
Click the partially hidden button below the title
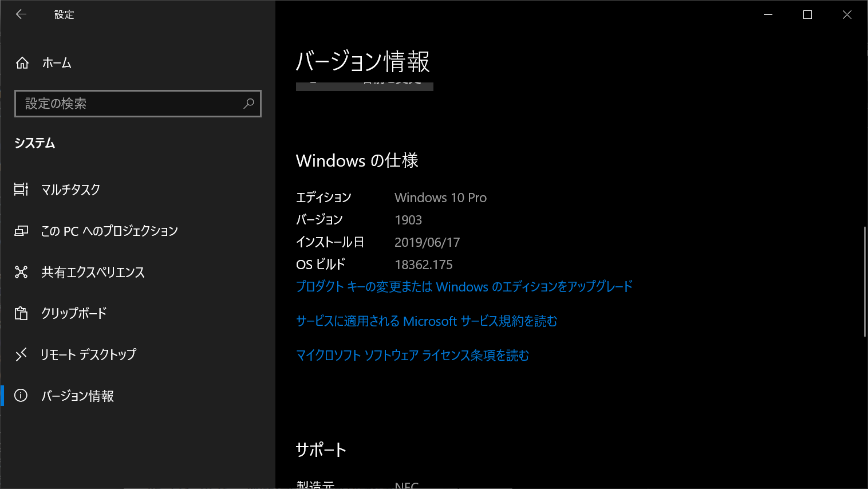tap(365, 86)
